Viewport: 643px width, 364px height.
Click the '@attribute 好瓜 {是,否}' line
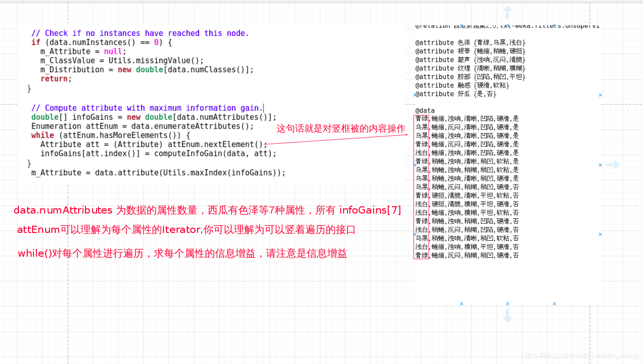[x=456, y=94]
